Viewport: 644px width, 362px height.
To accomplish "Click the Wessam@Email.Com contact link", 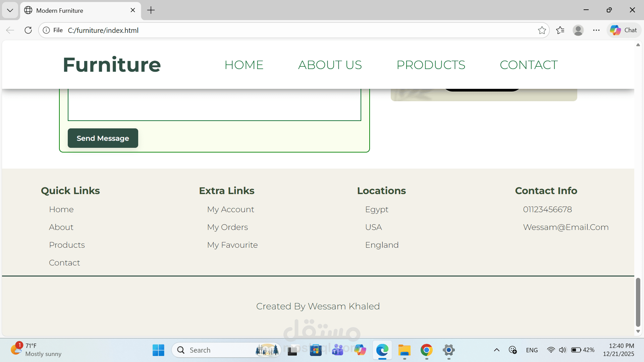I will pyautogui.click(x=566, y=227).
